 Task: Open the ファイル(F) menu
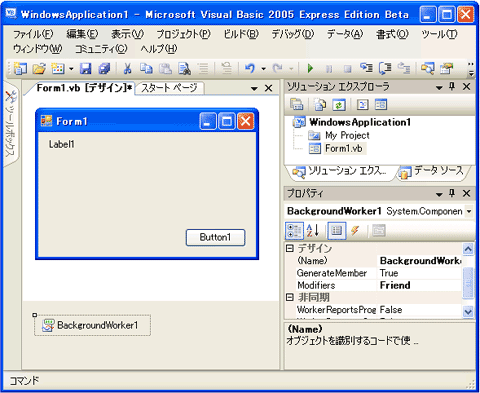click(33, 34)
